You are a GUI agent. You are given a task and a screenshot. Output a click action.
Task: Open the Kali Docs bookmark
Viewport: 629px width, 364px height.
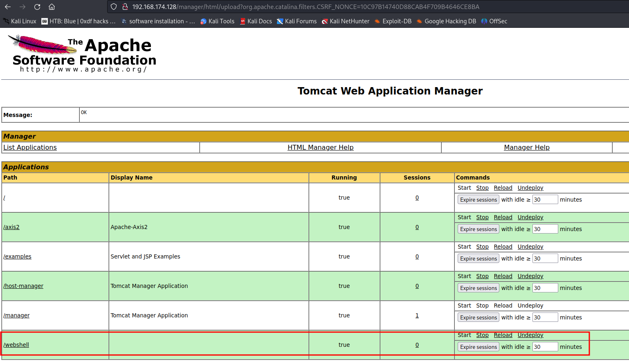tap(256, 21)
